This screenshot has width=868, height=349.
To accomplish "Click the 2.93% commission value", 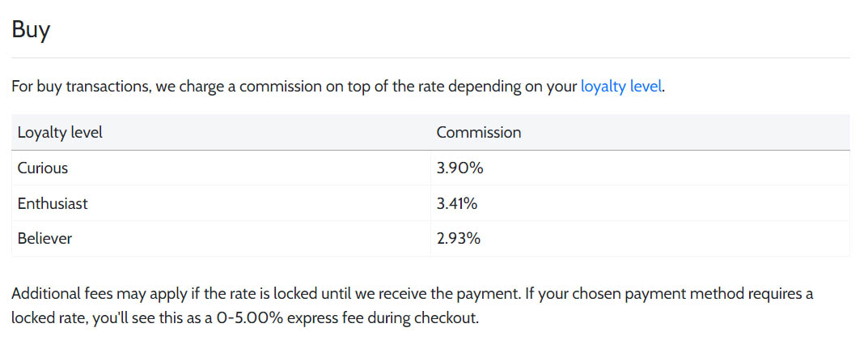I will tap(458, 239).
